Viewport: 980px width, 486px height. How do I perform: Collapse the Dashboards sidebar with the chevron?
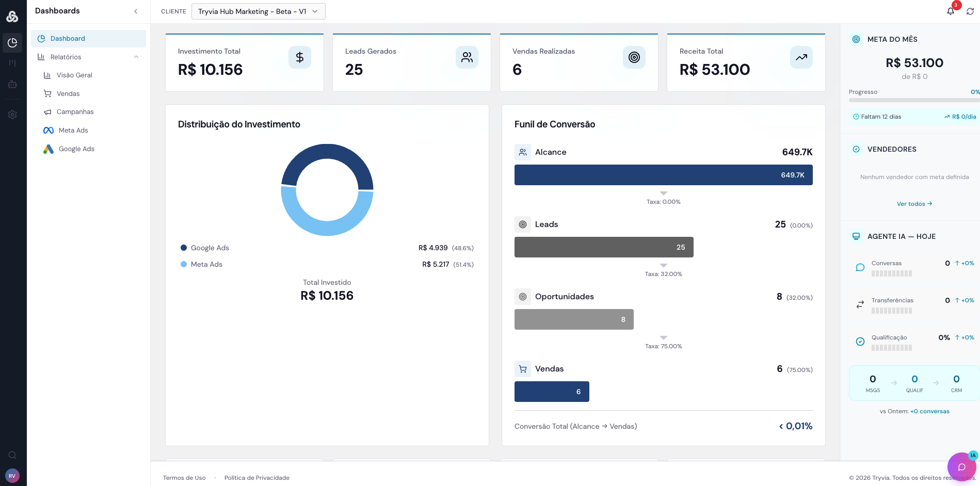(136, 11)
